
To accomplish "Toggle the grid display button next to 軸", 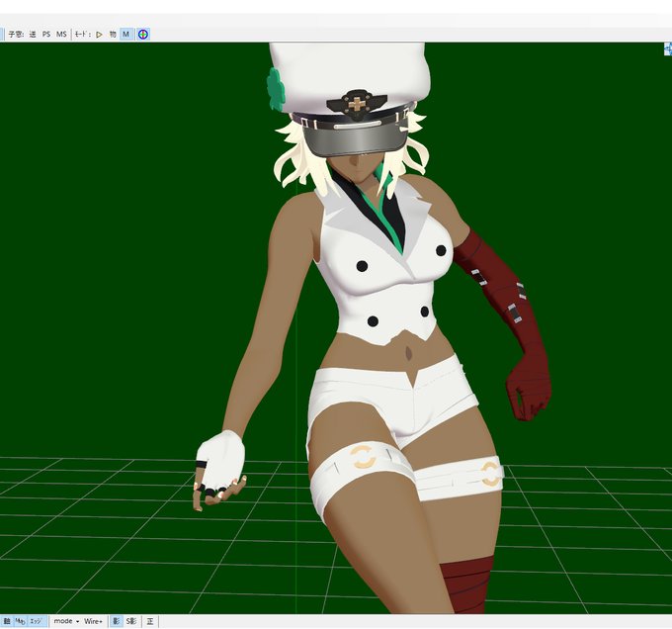I will coord(20,621).
